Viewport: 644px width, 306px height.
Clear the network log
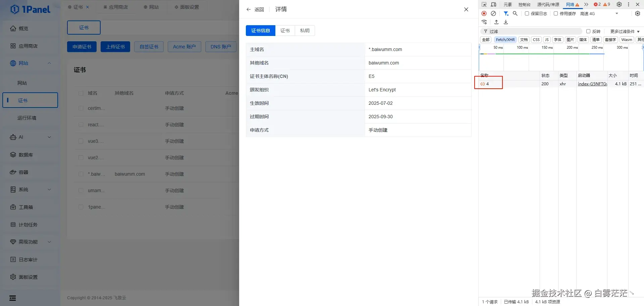[x=493, y=13]
